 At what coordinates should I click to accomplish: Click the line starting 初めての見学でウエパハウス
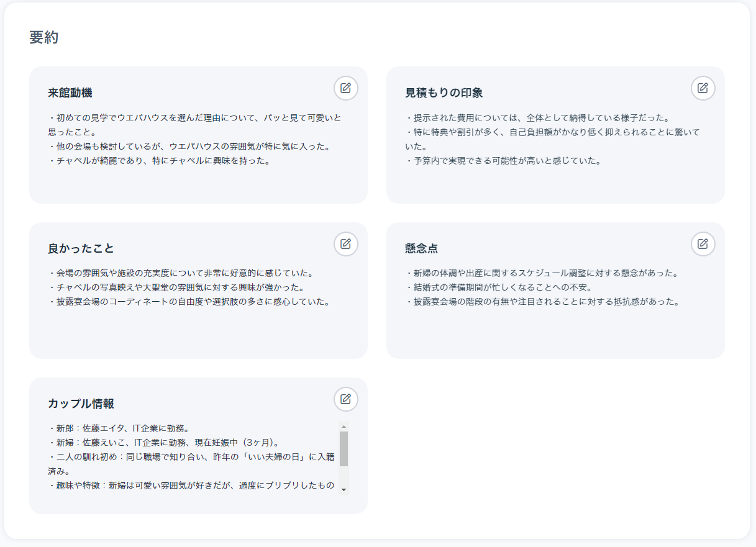[x=194, y=125]
